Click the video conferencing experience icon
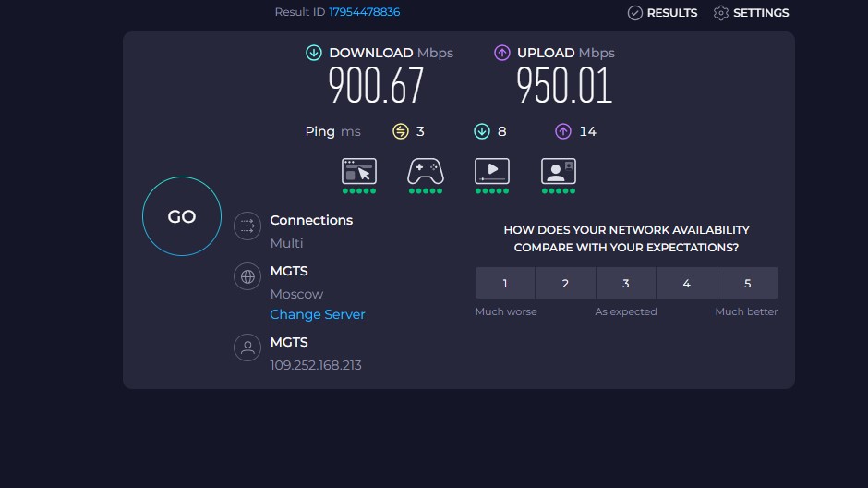This screenshot has height=488, width=868. 558,171
